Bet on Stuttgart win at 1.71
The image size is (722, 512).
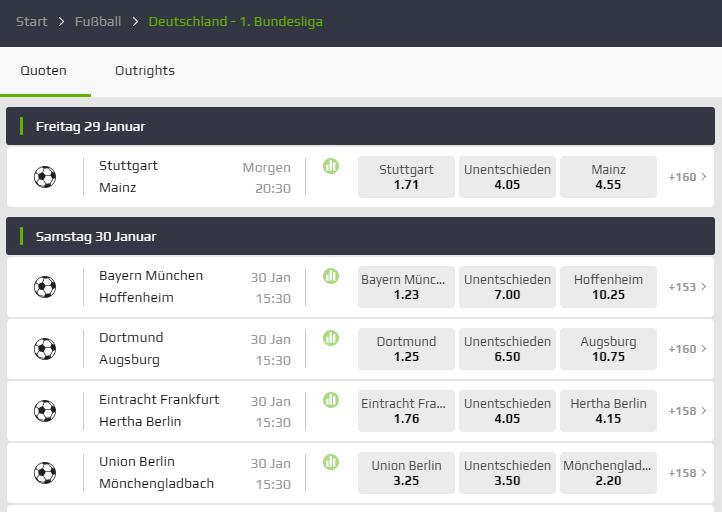[x=406, y=177]
